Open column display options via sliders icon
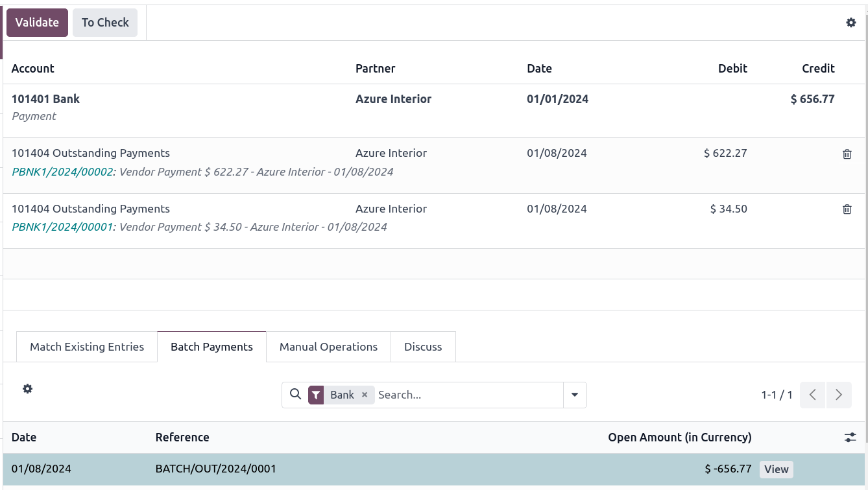868x490 pixels. point(850,437)
